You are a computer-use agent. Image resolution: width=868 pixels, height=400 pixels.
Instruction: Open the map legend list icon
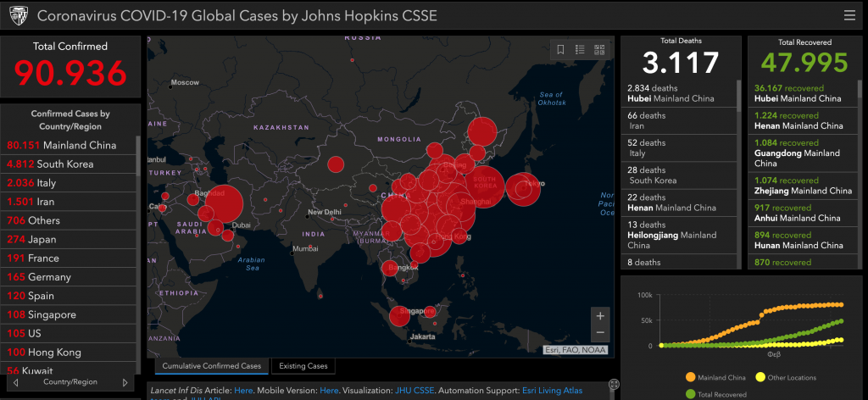580,50
